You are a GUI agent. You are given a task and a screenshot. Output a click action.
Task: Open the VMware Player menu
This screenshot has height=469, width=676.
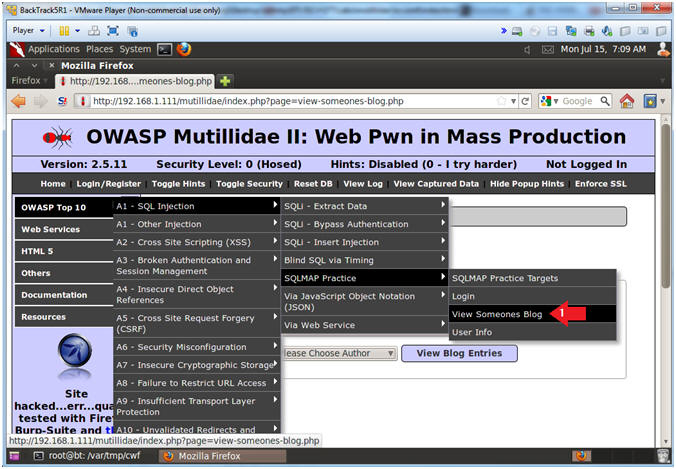28,31
